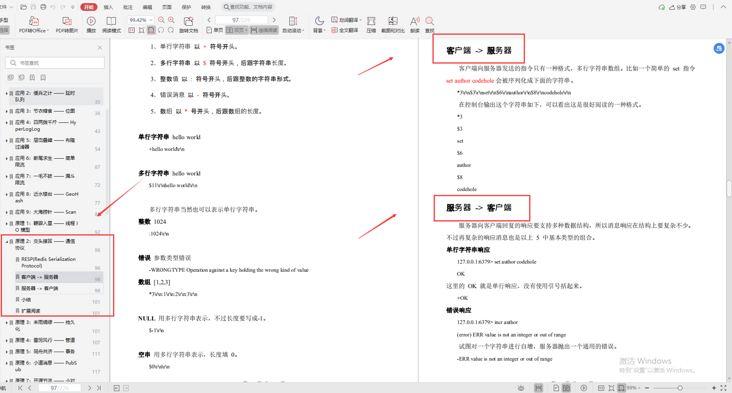Viewport: 732px width, 393px height.
Task: Start the 朗读 read-aloud tool
Action: pos(415,25)
